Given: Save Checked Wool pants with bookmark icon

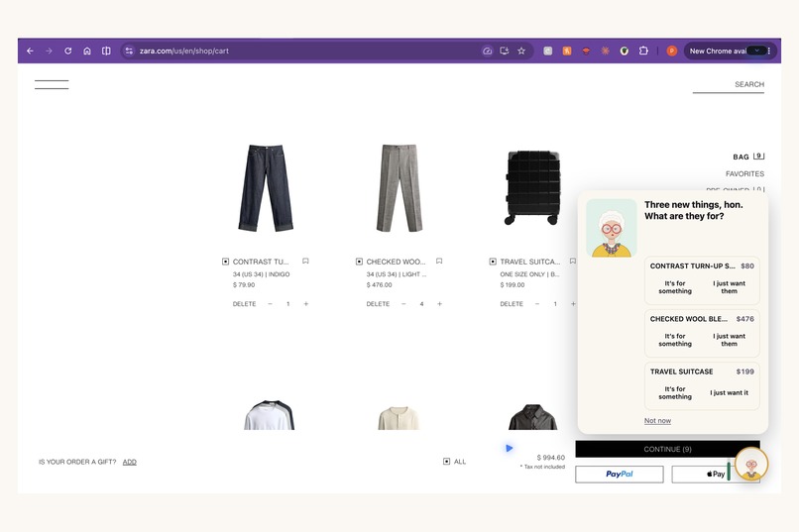Looking at the screenshot, I should (x=439, y=262).
